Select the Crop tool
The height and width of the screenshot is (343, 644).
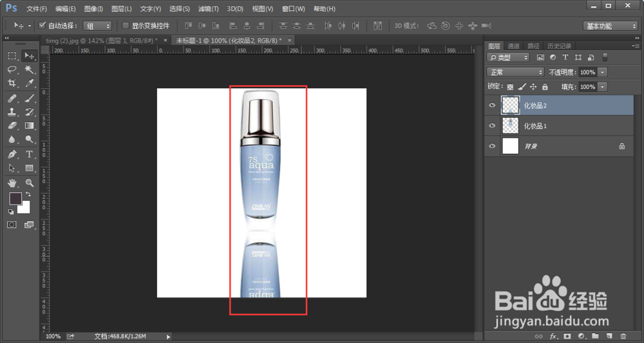[x=12, y=83]
